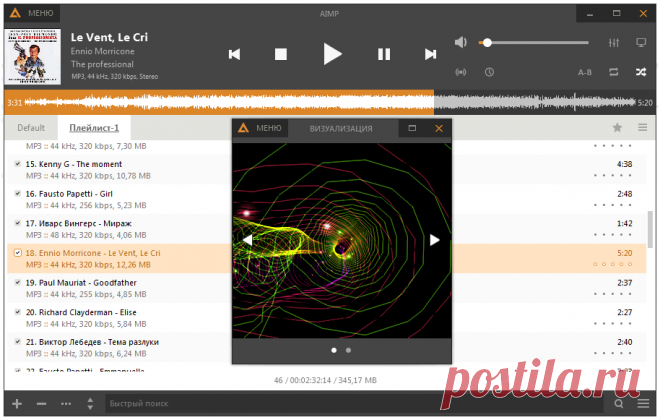Screen dimensions: 660x420
Task: Start playback with the play button
Action: pos(332,54)
